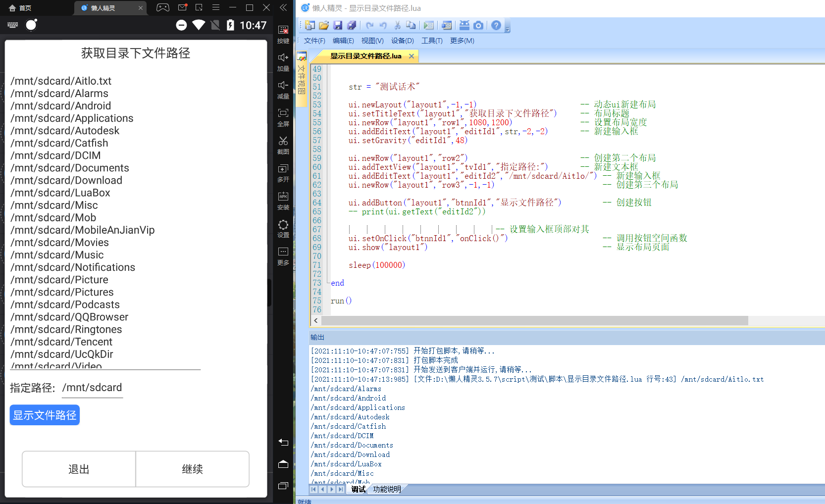Go to last output tab arrow
Screen dimensions: 825x504
[x=340, y=489]
